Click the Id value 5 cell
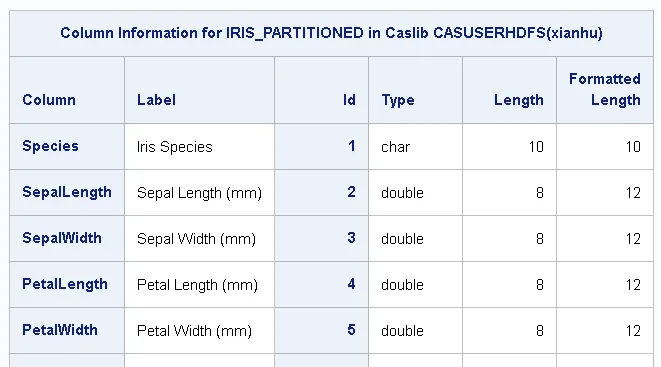 [x=322, y=330]
